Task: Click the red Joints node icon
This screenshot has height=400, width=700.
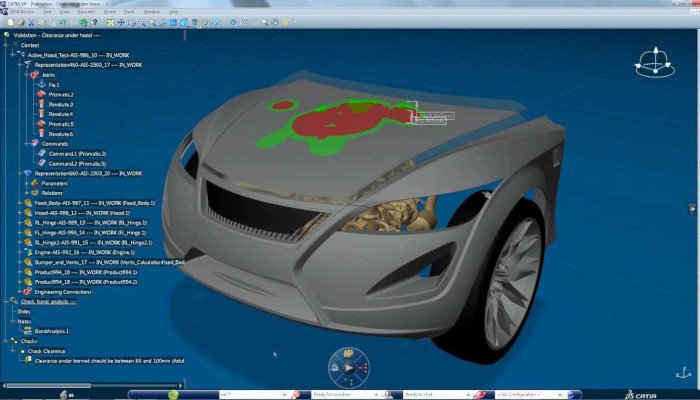Action: pyautogui.click(x=35, y=75)
